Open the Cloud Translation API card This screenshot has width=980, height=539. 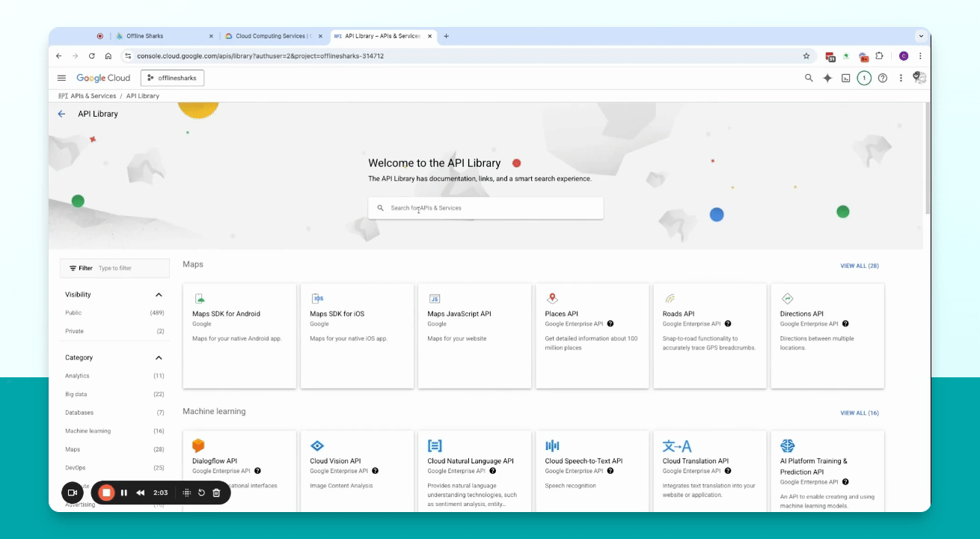click(710, 472)
